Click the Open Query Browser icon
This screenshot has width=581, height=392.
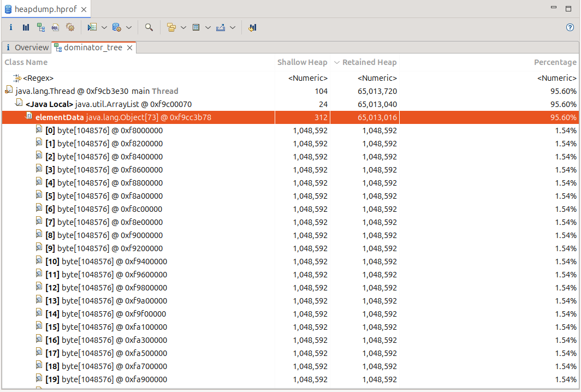(x=116, y=27)
